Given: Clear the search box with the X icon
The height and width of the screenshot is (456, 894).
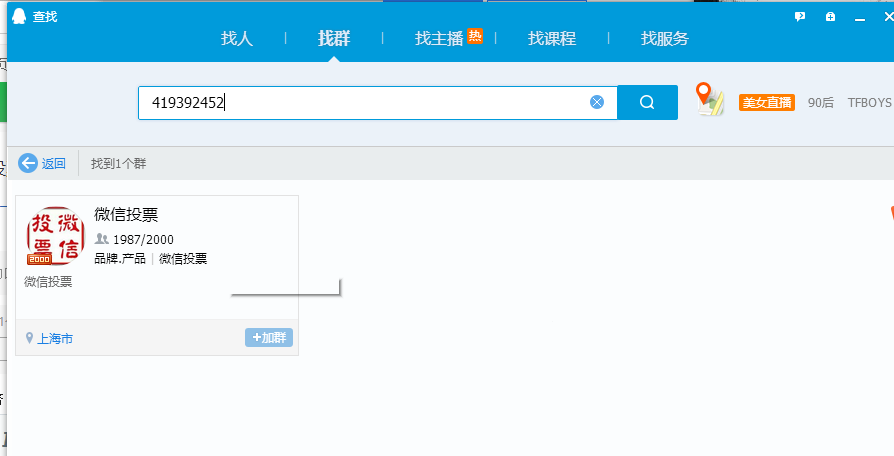Looking at the screenshot, I should tap(597, 102).
